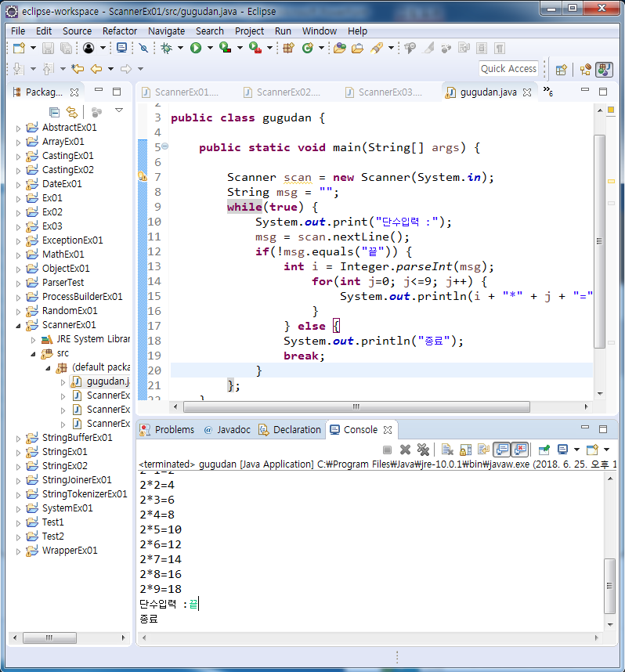The height and width of the screenshot is (672, 625).
Task: Click the Open Console monitor icon in toolbar
Action: tap(121, 48)
